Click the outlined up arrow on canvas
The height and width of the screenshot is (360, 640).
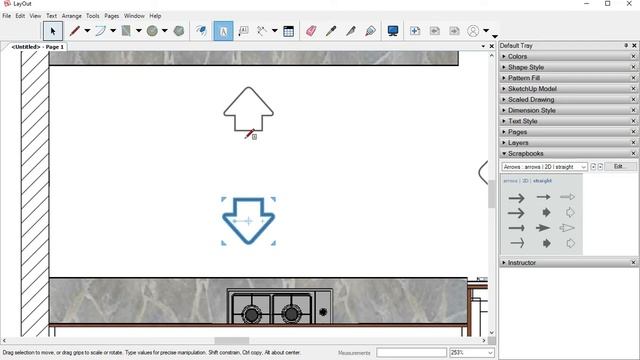(249, 109)
